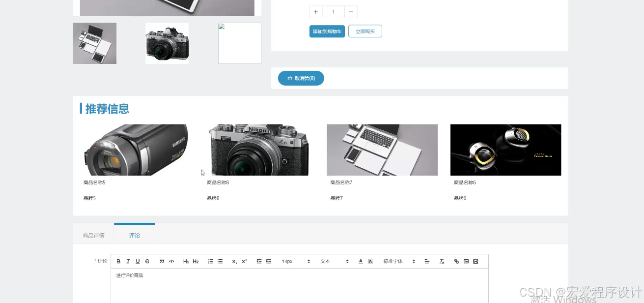The width and height of the screenshot is (644, 303).
Task: Select the Nikon camera product thumbnail
Action: coord(167,43)
